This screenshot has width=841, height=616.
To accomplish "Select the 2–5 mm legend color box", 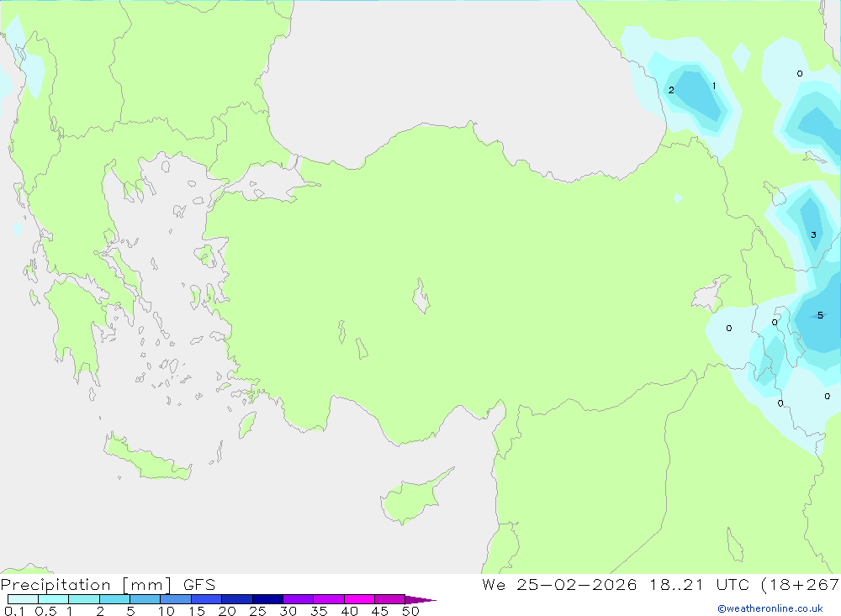I will [114, 599].
